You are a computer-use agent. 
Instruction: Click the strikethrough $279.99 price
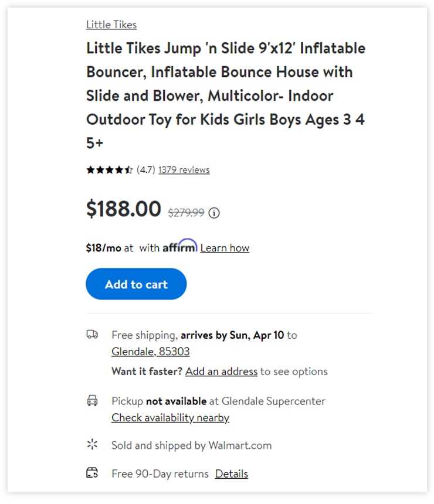click(186, 213)
